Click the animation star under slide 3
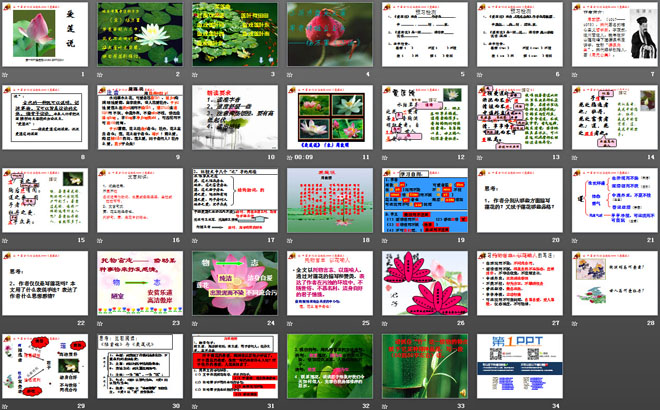Image resolution: width=660 pixels, height=410 pixels. [x=195, y=75]
